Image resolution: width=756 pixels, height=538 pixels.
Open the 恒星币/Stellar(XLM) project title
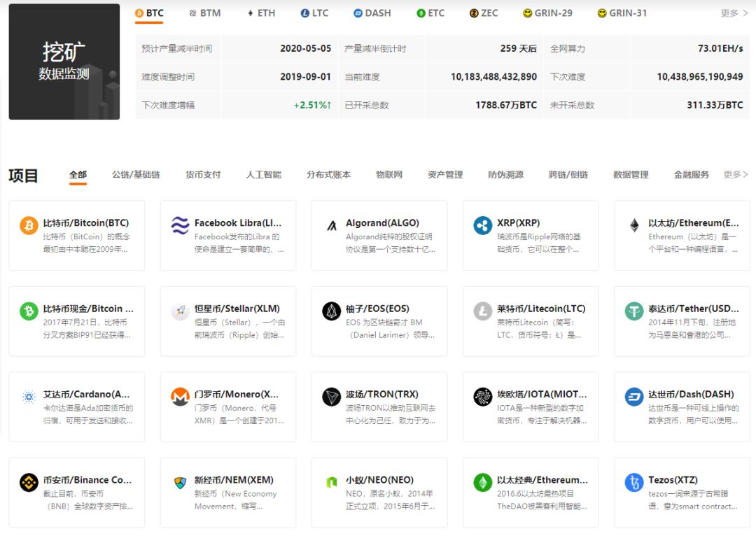pos(237,309)
